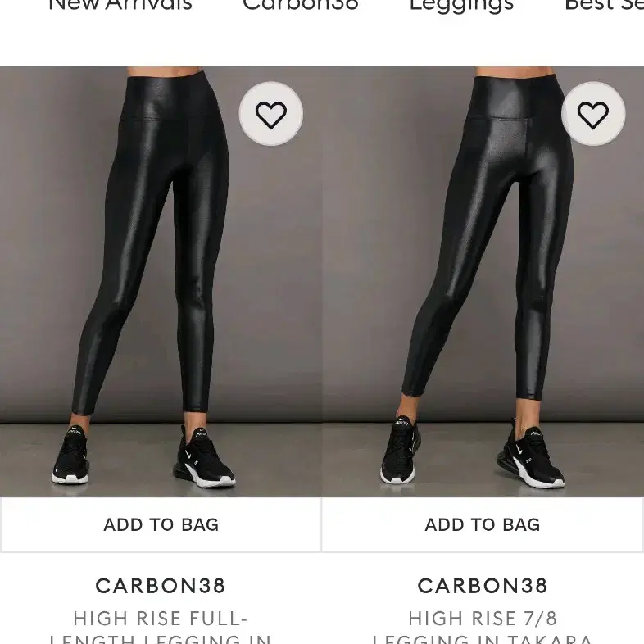This screenshot has width=644, height=644.
Task: Select the Leggings category tab
Action: [461, 6]
